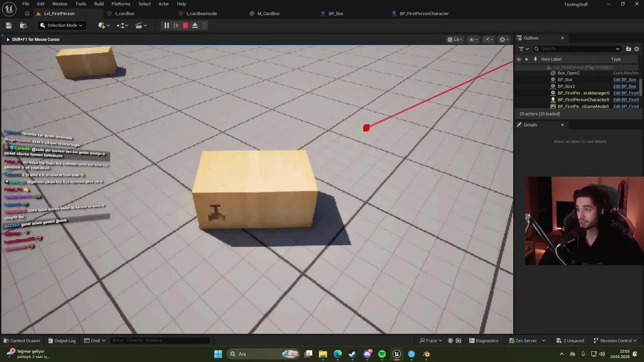Click the Outliner unsaved star column header
Screen dimensions: 644x362
(527, 59)
